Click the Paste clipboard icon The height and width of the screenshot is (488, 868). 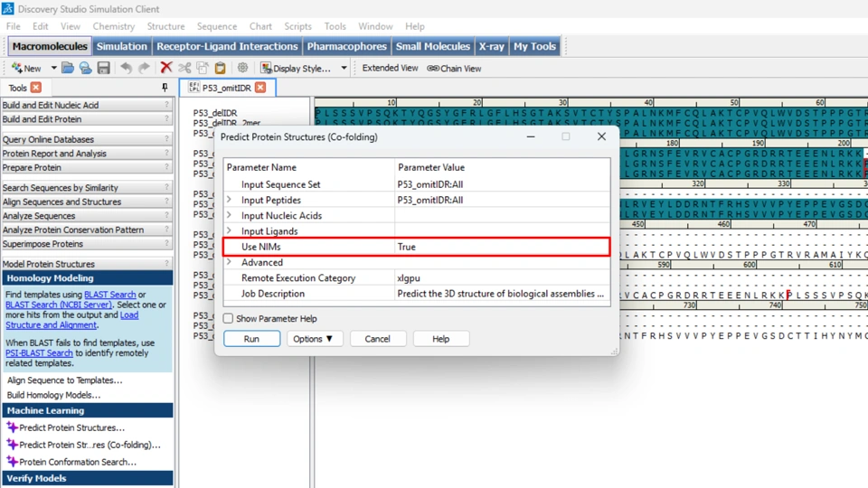pos(221,68)
